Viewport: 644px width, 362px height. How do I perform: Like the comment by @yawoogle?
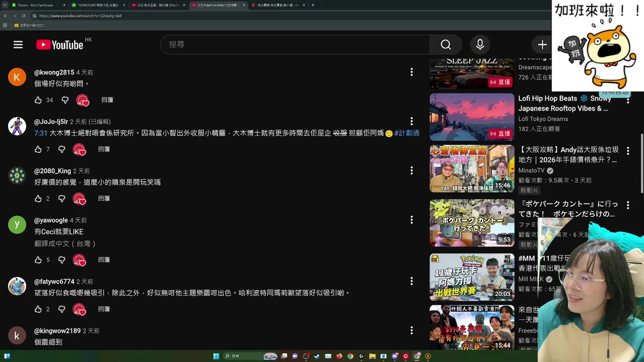(x=38, y=260)
